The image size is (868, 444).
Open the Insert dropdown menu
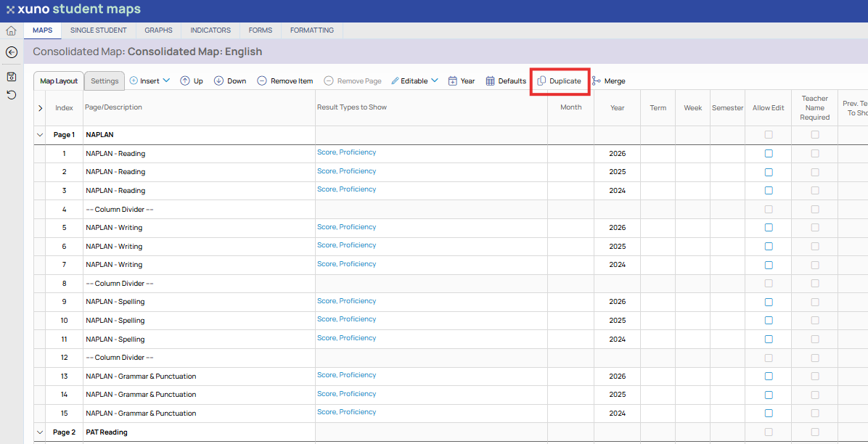click(150, 81)
